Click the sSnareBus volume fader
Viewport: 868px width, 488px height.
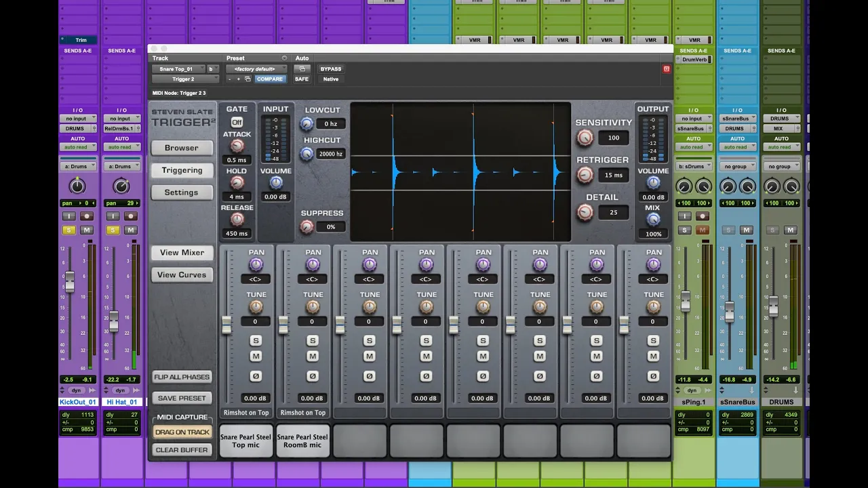[x=729, y=312]
